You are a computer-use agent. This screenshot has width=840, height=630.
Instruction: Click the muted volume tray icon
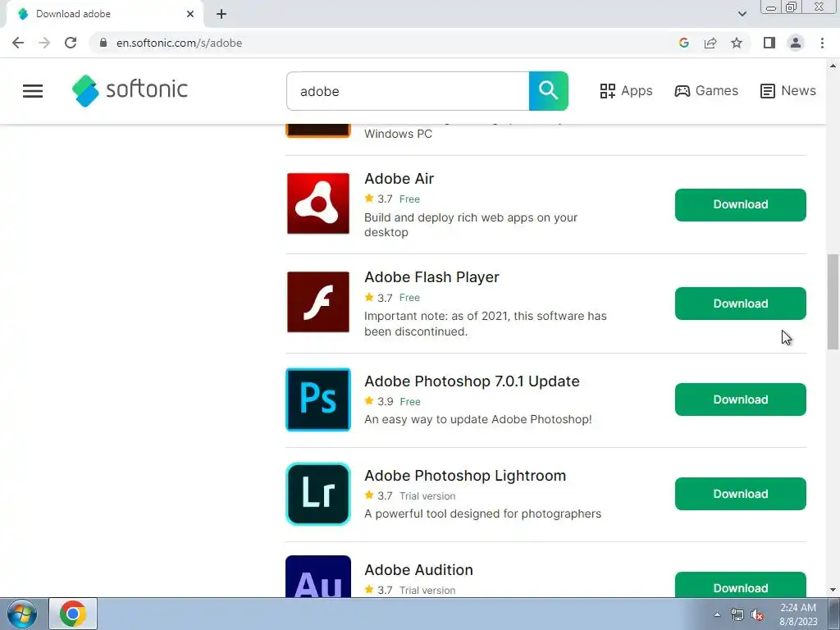pyautogui.click(x=757, y=614)
